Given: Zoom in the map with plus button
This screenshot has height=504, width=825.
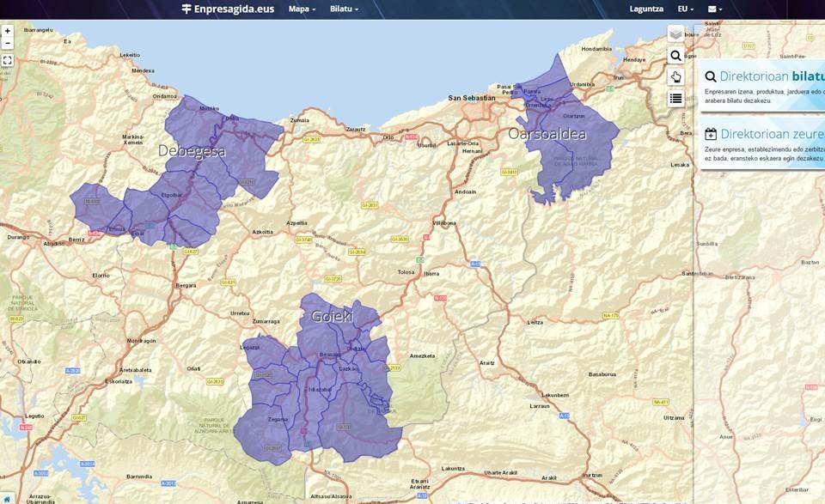Looking at the screenshot, I should click(8, 32).
